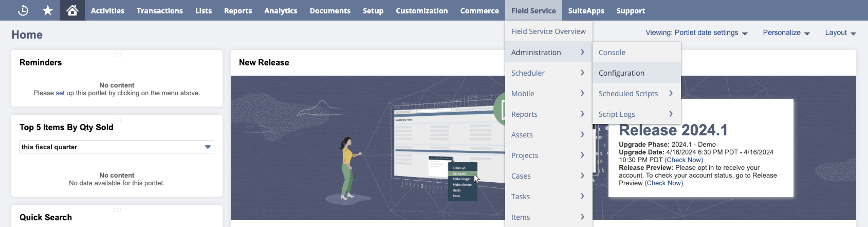Click the Quick Search portlet title
Viewport: 868px width, 227px height.
pos(46,217)
